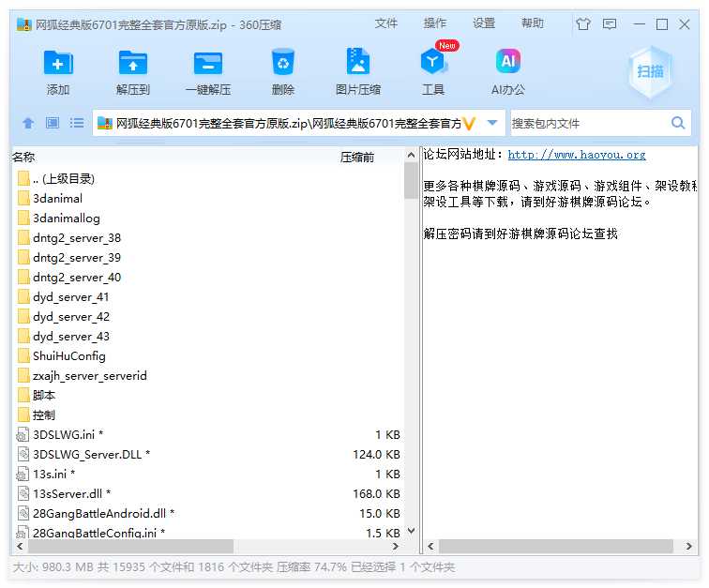709x588 pixels.
Task: Select the dntg2_server_39 folder
Action: 77,257
